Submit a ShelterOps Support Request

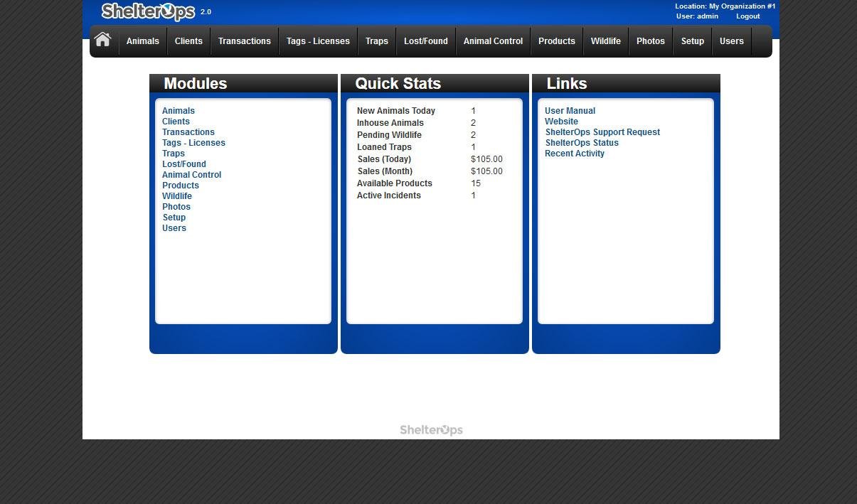(x=602, y=132)
